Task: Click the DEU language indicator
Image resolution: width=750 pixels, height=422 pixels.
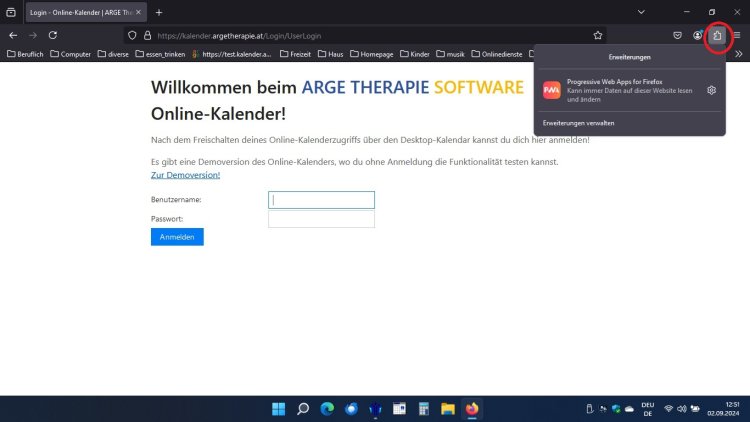Action: coord(648,409)
